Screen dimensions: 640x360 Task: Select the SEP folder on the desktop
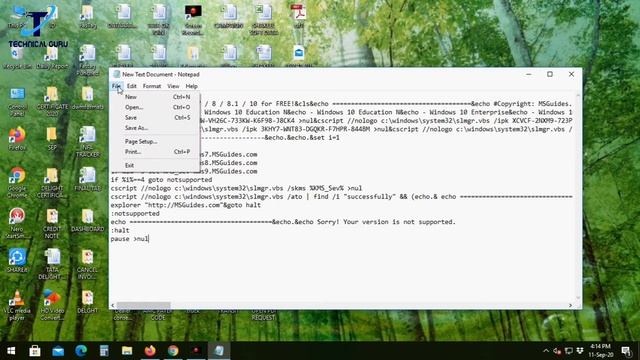point(52,139)
